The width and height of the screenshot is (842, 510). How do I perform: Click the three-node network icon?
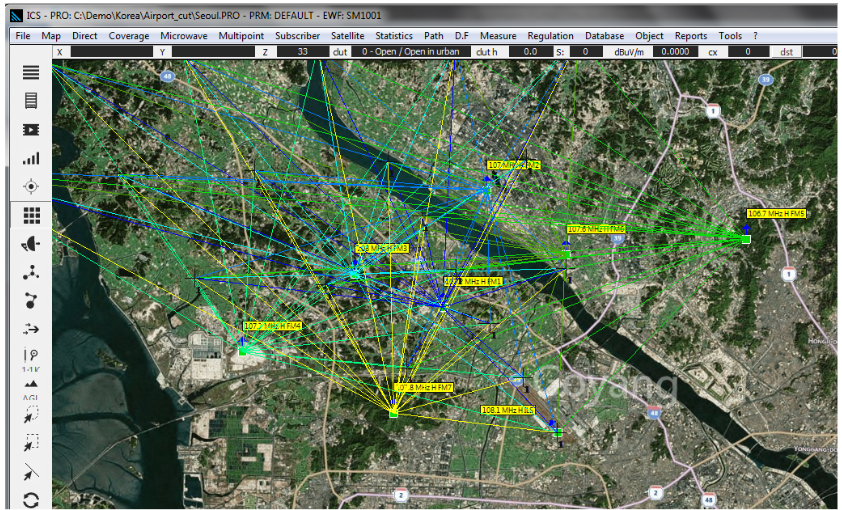click(31, 272)
